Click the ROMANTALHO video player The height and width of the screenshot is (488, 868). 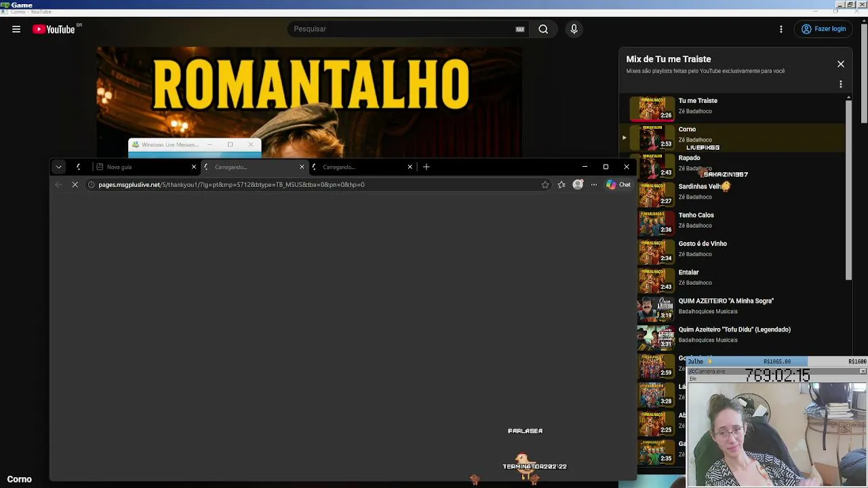pos(309,102)
